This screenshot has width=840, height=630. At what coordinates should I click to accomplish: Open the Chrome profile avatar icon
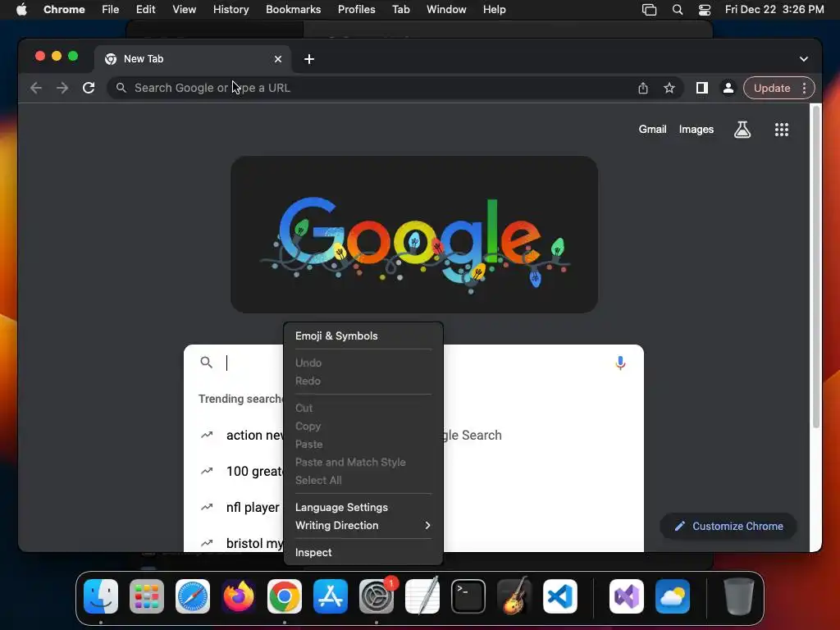pos(728,88)
